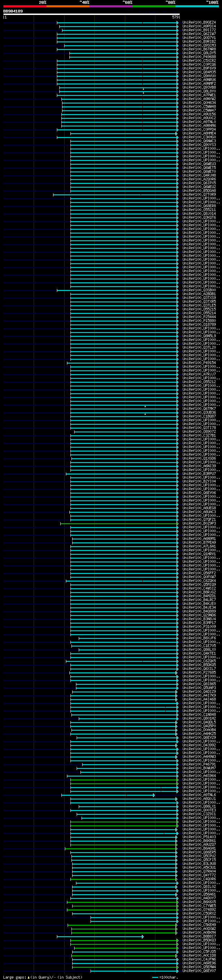Select label UniRef100_A4S964

[199, 776]
